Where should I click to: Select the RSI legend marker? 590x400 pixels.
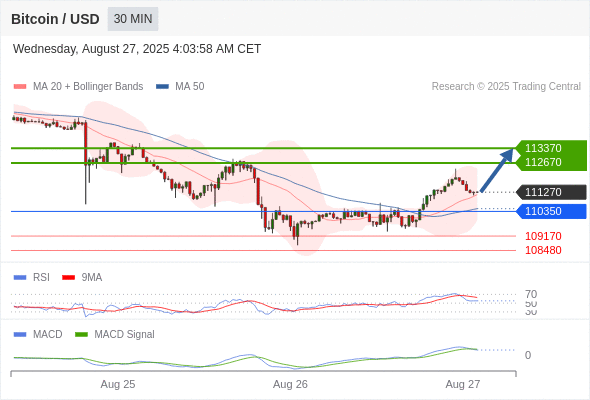(x=20, y=278)
